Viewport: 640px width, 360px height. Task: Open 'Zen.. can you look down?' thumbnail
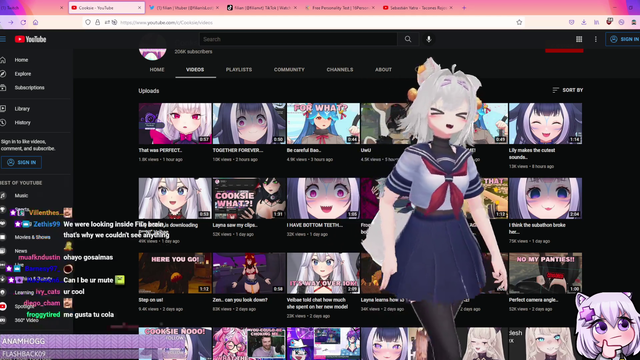[249, 273]
